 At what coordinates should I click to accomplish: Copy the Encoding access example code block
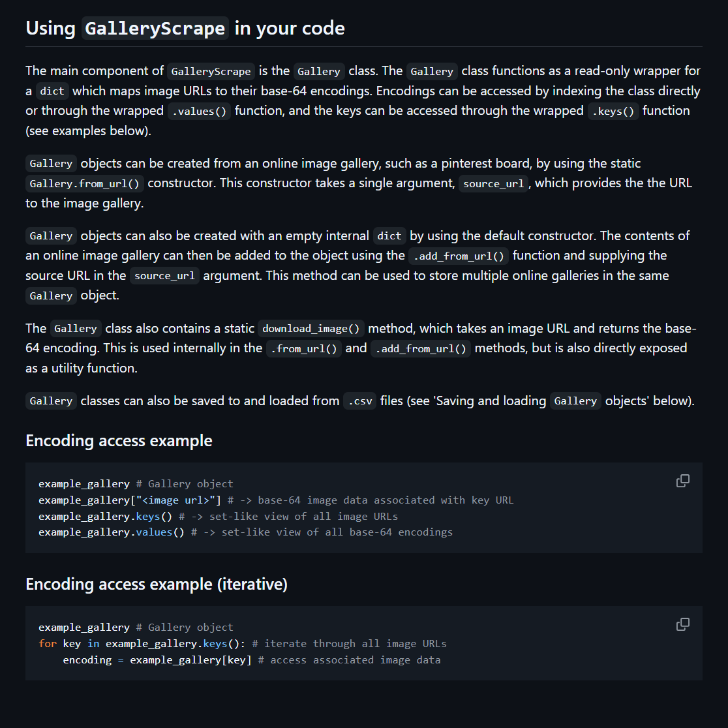click(x=682, y=481)
